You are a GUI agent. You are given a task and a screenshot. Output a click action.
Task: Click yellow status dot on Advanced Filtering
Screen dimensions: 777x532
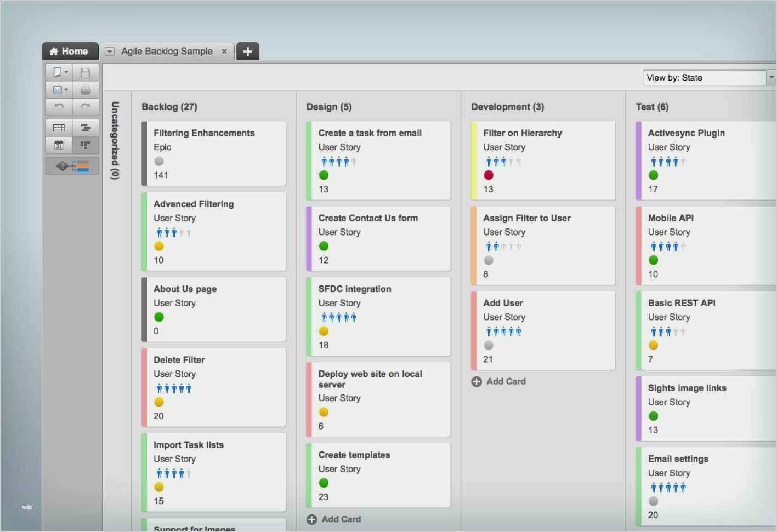159,246
